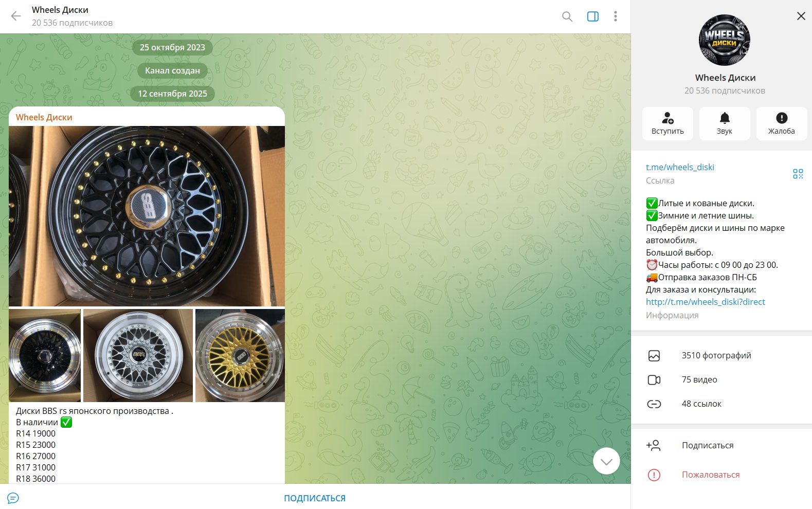The height and width of the screenshot is (509, 812).
Task: Open the 48 ссылок links section
Action: coord(701,404)
